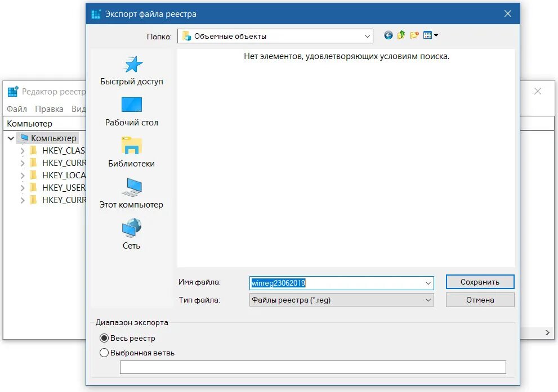Click the Registry Editor window icon
The height and width of the screenshot is (392, 558).
tap(13, 91)
